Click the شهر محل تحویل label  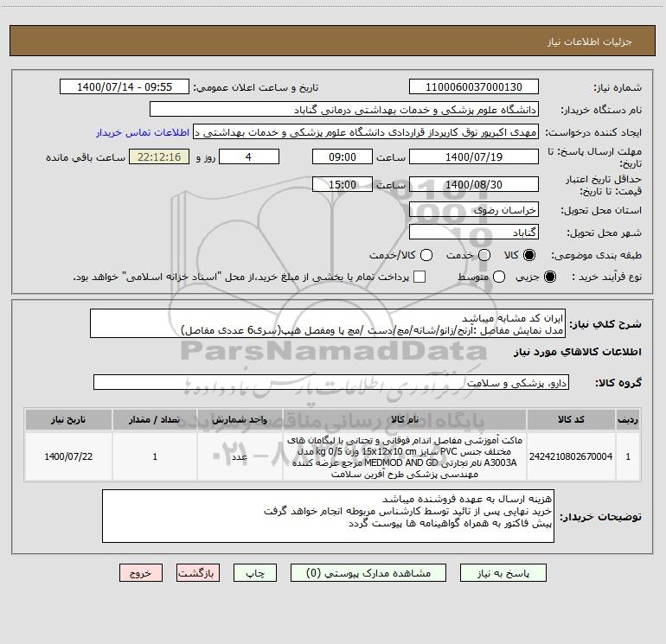605,233
